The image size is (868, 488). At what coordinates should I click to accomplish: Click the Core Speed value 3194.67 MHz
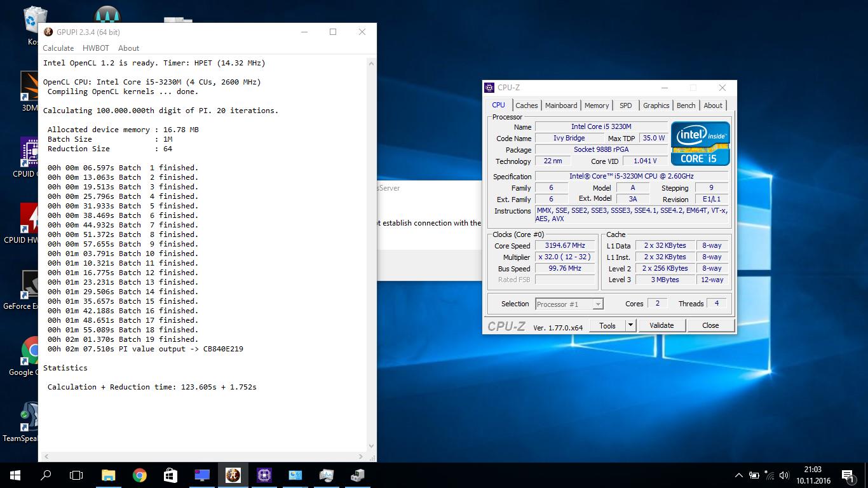coord(565,245)
